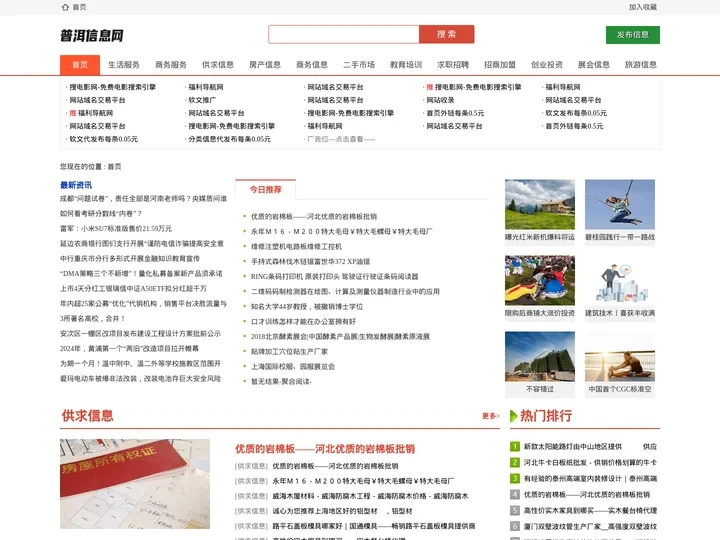The height and width of the screenshot is (540, 720).
Task: Click the businessman with buildings thumbnail
Action: [x=620, y=280]
